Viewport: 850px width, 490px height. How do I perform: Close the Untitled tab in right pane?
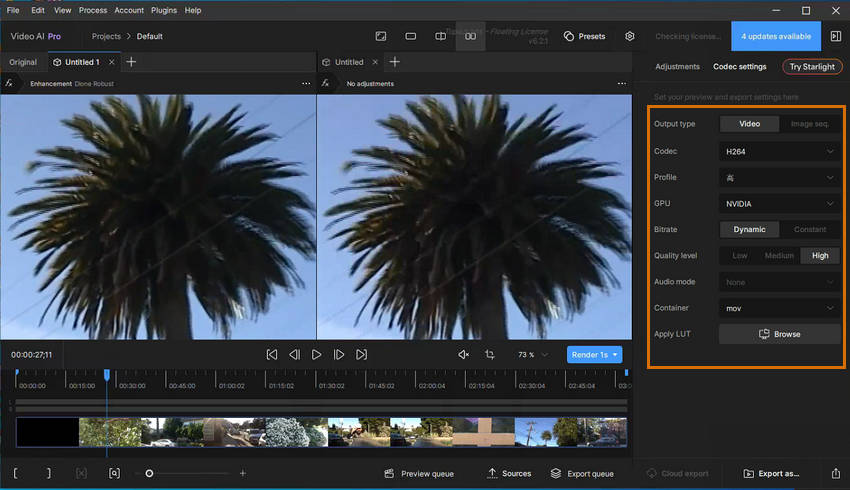(x=375, y=62)
